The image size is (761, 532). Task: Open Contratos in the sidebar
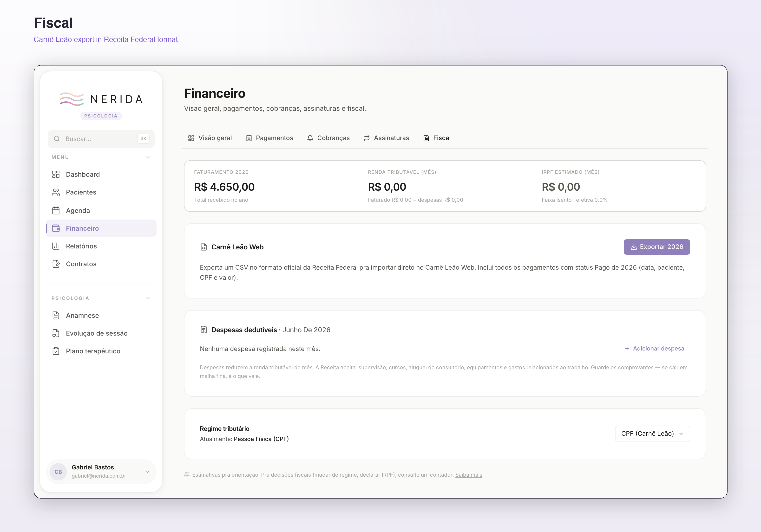point(101,264)
